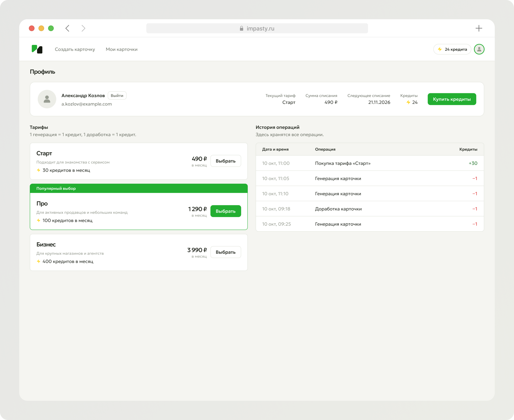Open the Создать карточку page
This screenshot has height=420, width=514.
click(75, 49)
